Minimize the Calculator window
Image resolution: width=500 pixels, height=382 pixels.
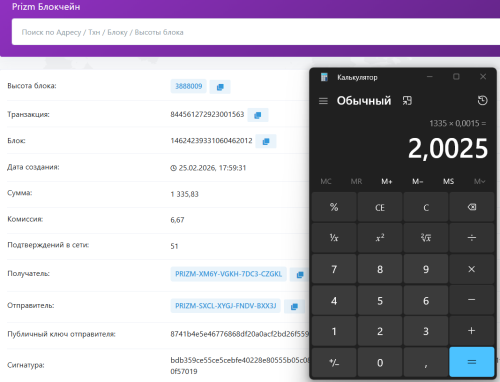430,77
